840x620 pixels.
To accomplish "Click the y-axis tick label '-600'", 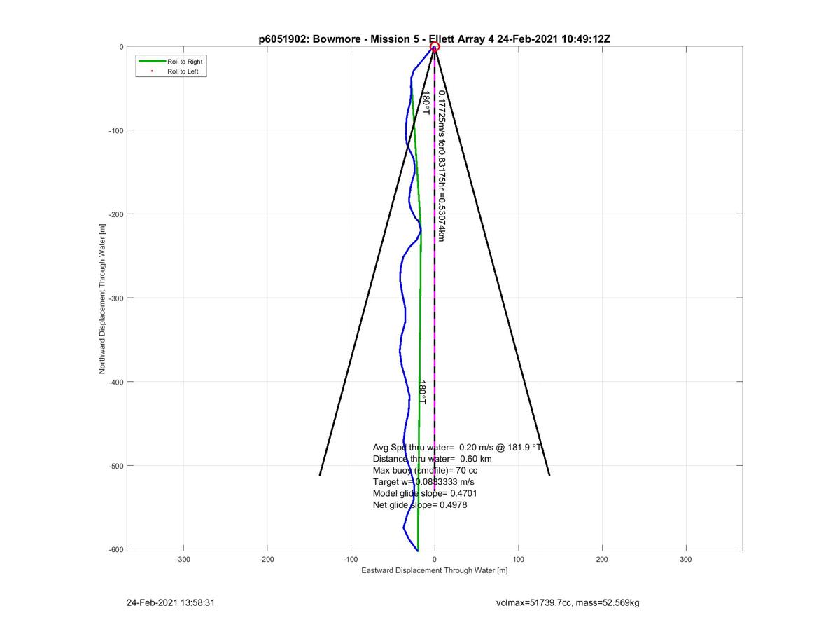I will 116,549.
